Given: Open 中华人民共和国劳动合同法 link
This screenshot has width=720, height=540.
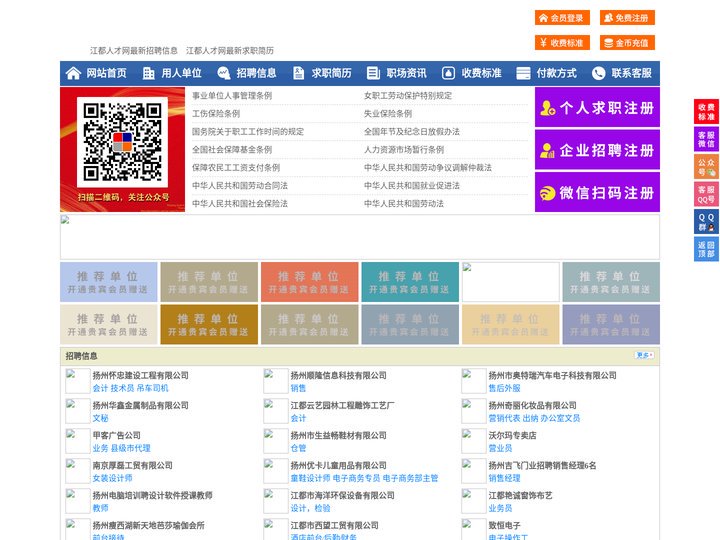Looking at the screenshot, I should point(240,186).
